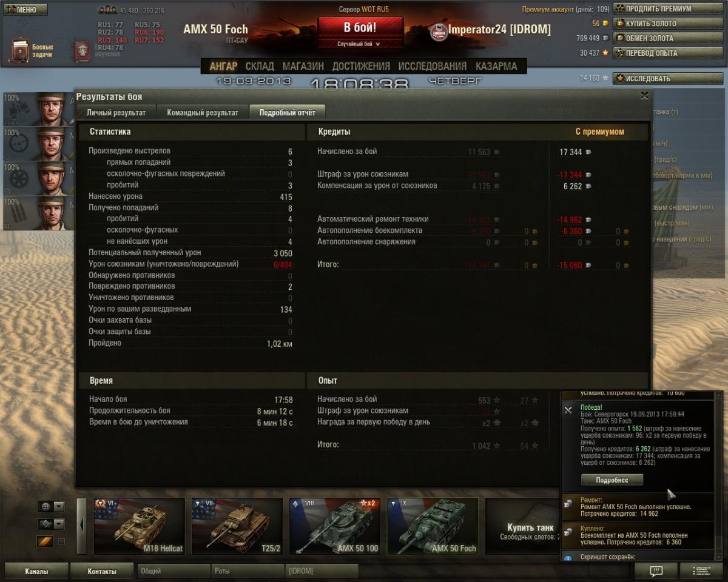
Task: Click the notification panel scrollbar track
Action: (719, 476)
